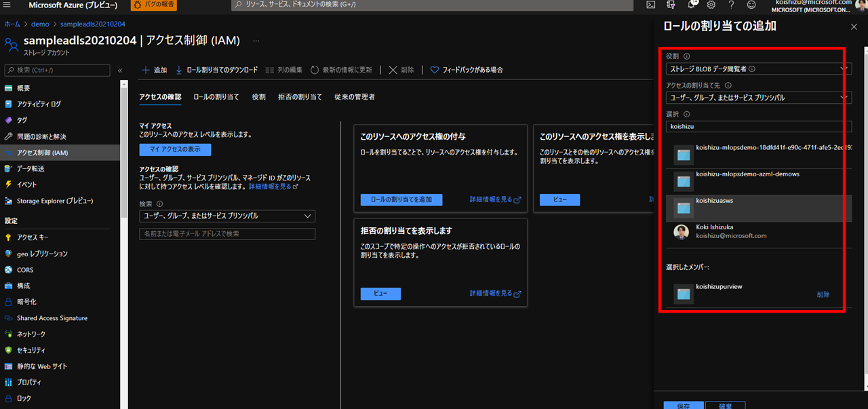Open the feedback heart toolbar item
The image size is (868, 409).
point(467,70)
